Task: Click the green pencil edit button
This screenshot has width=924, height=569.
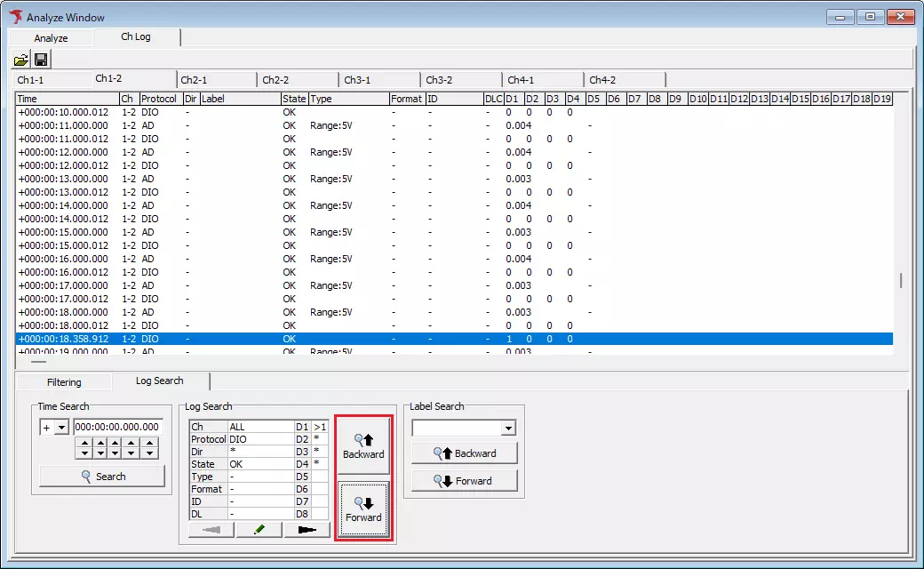Action: click(259, 530)
